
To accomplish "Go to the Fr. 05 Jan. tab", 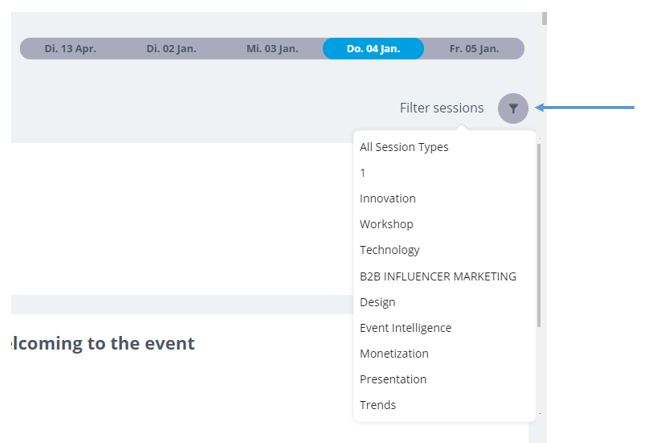I will click(x=474, y=48).
